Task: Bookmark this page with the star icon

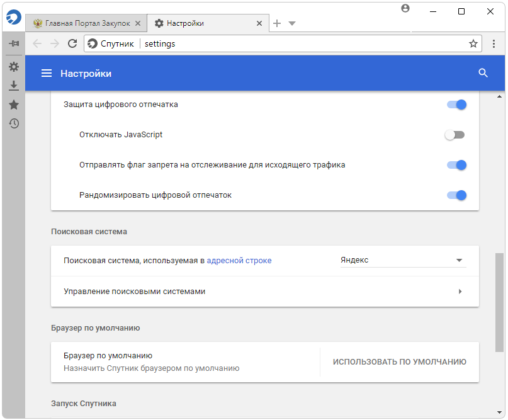Action: (473, 43)
